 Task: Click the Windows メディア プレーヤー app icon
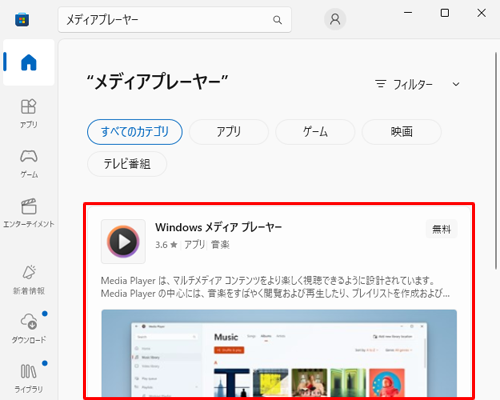pyautogui.click(x=123, y=242)
